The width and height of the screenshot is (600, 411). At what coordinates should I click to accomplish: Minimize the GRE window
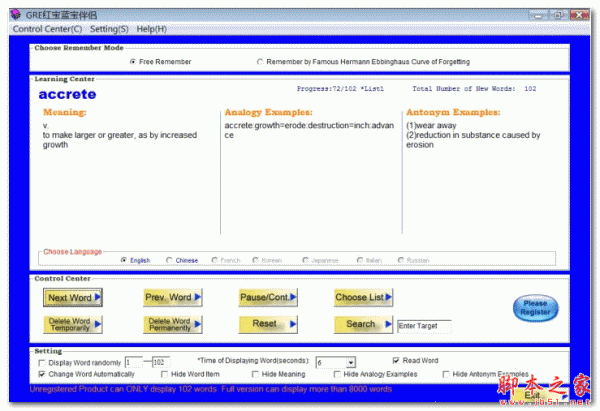[537, 15]
